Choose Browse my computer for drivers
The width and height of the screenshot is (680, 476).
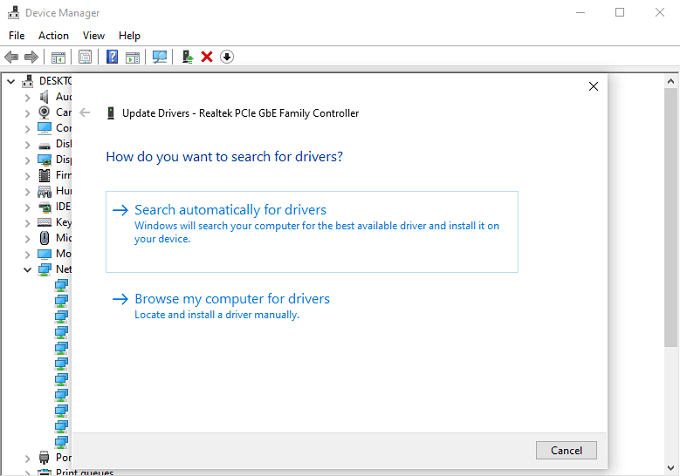click(232, 299)
